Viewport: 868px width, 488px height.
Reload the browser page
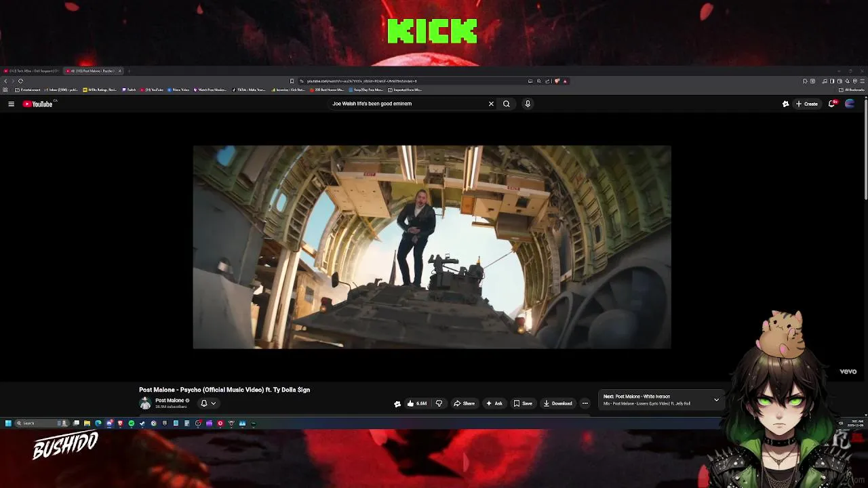tap(20, 81)
